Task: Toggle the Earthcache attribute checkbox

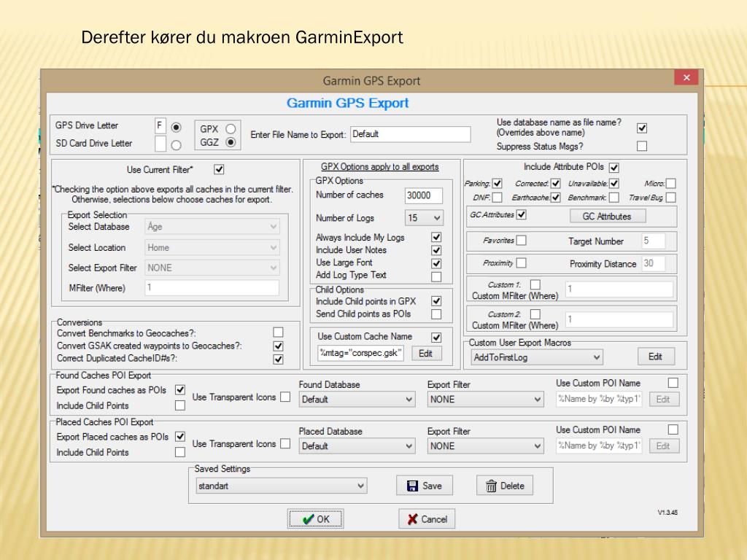Action: 555,197
